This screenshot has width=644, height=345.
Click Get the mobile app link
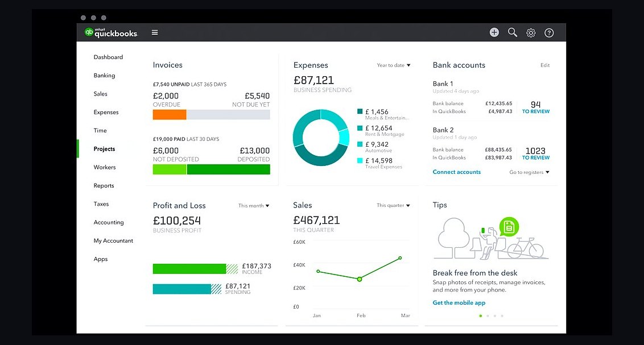click(459, 303)
